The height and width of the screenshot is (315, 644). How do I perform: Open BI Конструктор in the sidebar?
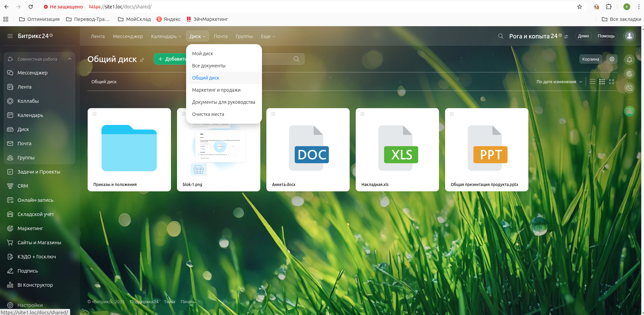click(x=35, y=285)
